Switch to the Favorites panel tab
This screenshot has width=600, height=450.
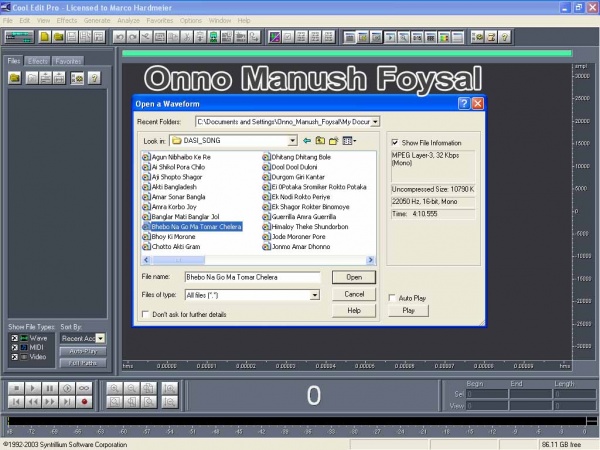point(68,61)
